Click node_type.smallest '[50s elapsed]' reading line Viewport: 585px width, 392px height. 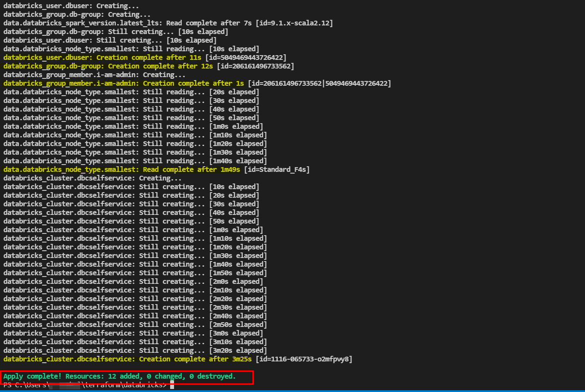tap(131, 118)
